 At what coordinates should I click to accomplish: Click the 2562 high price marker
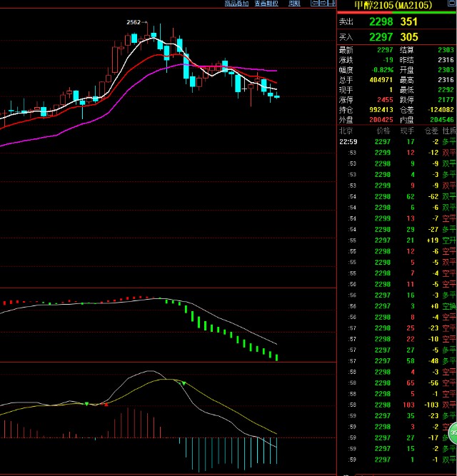pyautogui.click(x=133, y=23)
